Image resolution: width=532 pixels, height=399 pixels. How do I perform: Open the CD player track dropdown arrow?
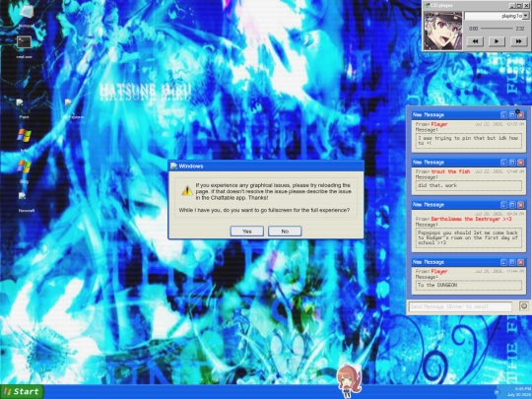tap(525, 16)
